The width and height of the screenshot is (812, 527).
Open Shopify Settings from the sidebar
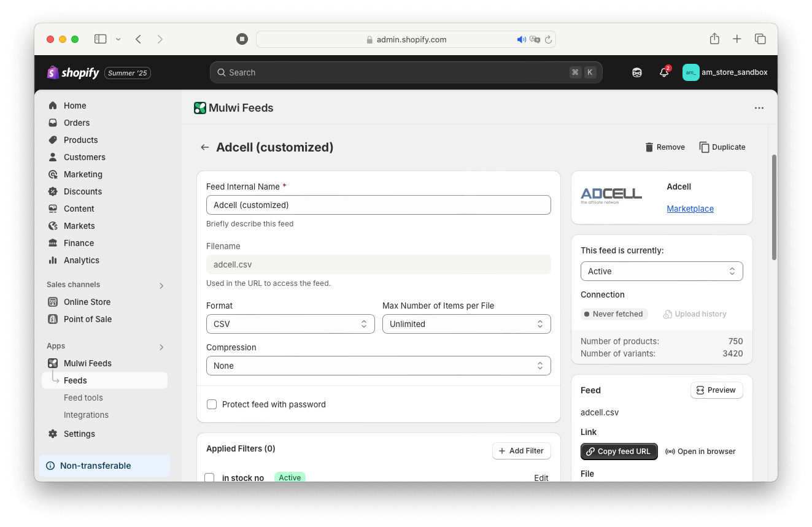(x=79, y=434)
